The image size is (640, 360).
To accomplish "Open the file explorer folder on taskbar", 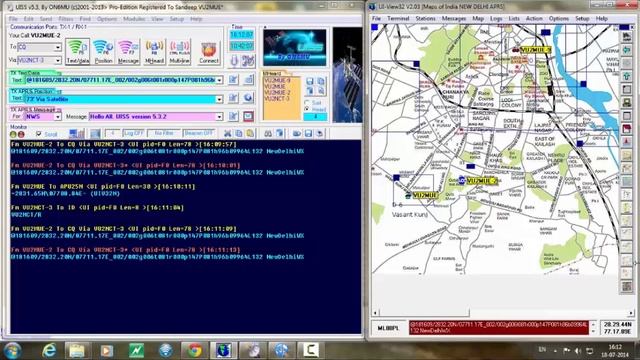I will point(77,351).
